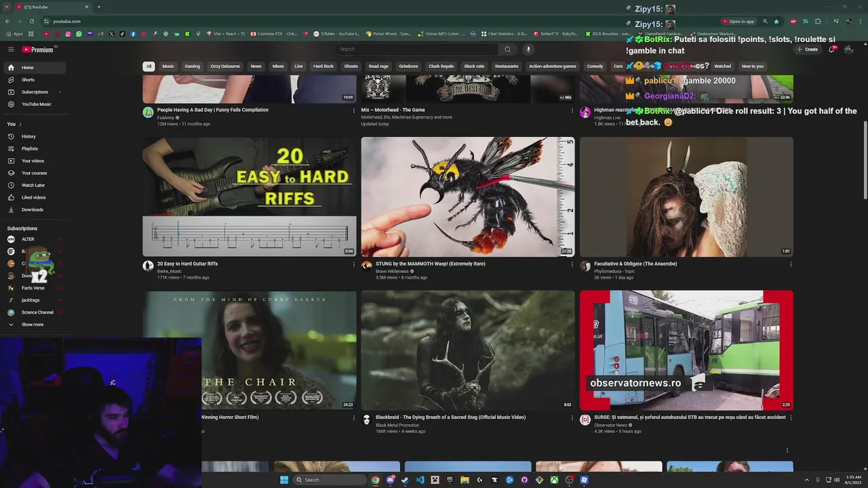Open options for the Blackbraid video
Screen dimensions: 868x488
pos(572,418)
